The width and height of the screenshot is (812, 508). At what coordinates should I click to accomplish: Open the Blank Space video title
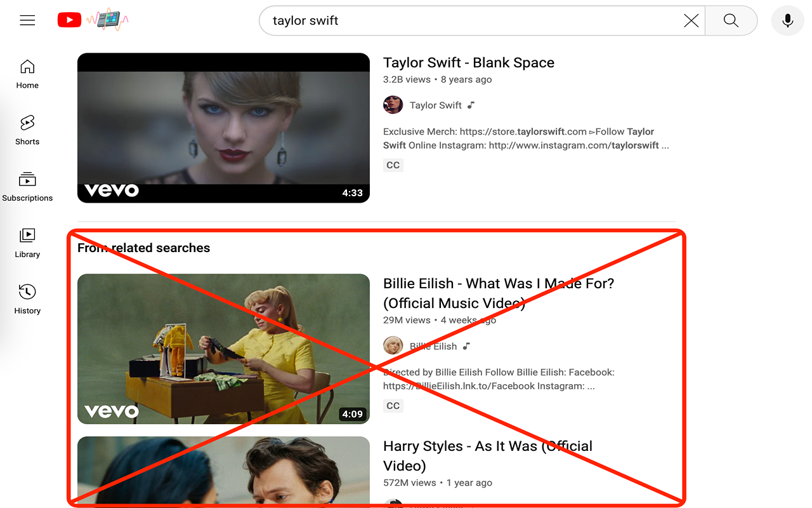coord(468,62)
